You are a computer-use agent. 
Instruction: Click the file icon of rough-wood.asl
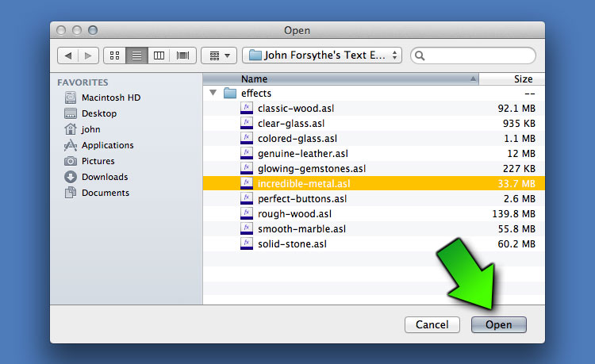[x=247, y=214]
